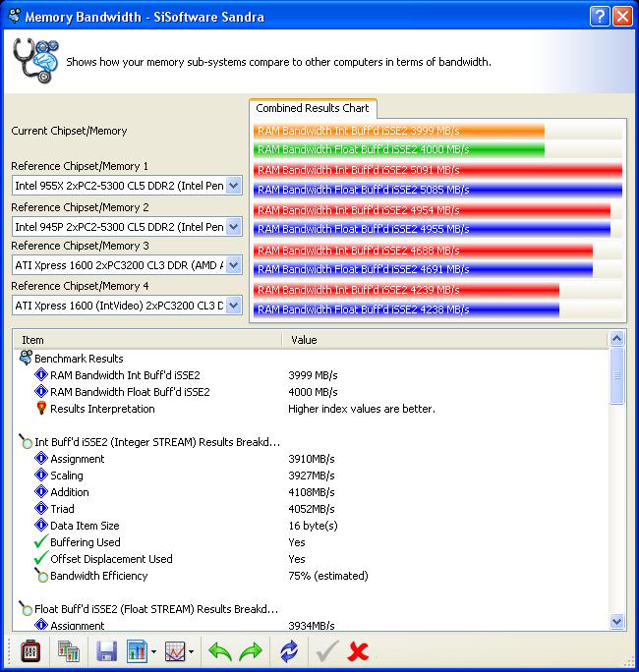Click the bar chart view icon

click(138, 651)
